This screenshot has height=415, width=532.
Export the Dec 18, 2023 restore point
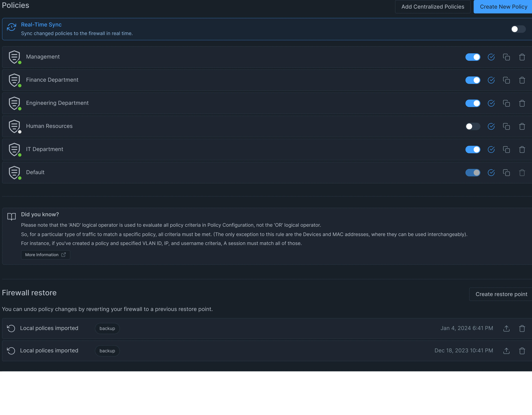click(x=506, y=351)
